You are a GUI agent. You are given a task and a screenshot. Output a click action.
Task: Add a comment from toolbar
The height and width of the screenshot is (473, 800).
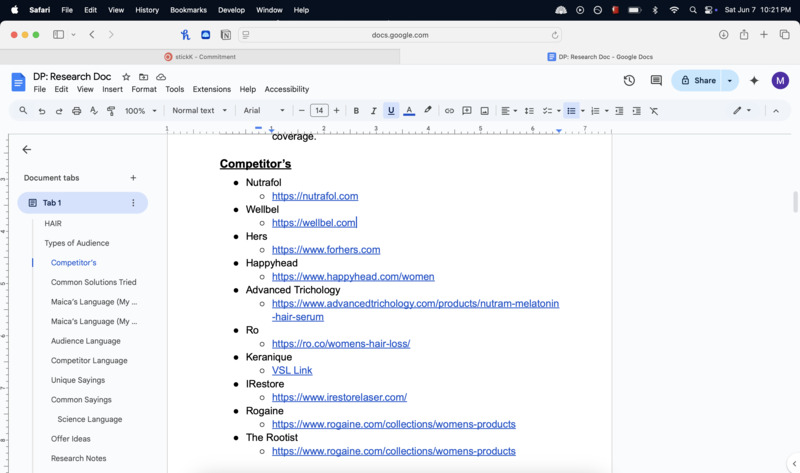pyautogui.click(x=466, y=111)
